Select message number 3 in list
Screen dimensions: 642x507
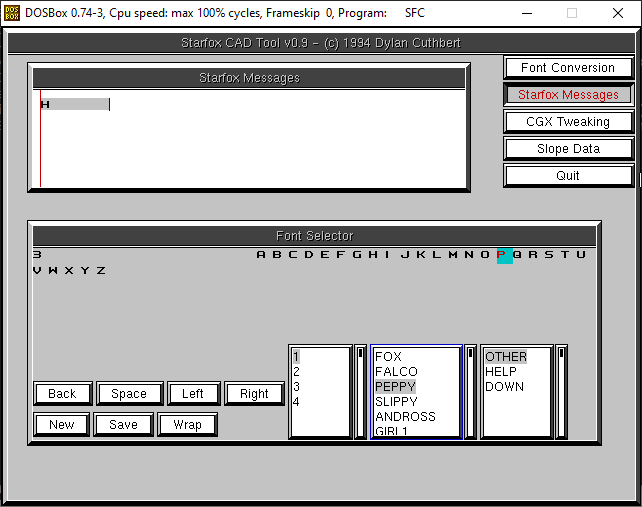296,387
